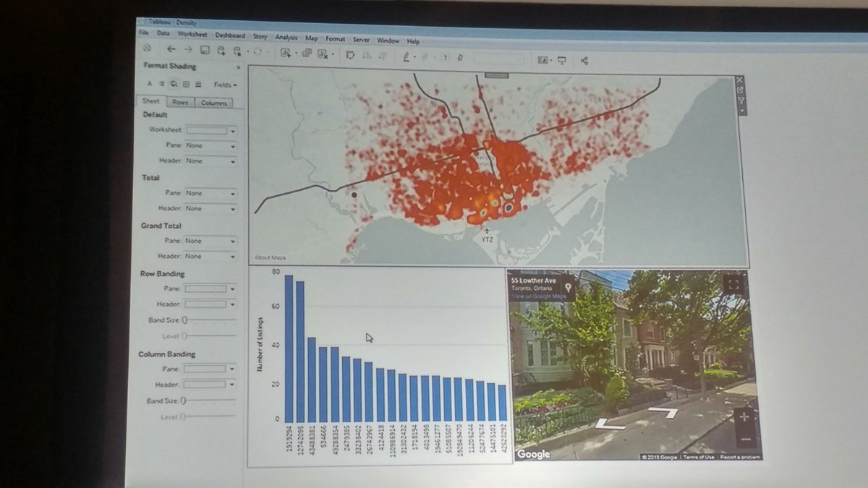Click the Fit dropdown box in toolbar

pyautogui.click(x=498, y=59)
